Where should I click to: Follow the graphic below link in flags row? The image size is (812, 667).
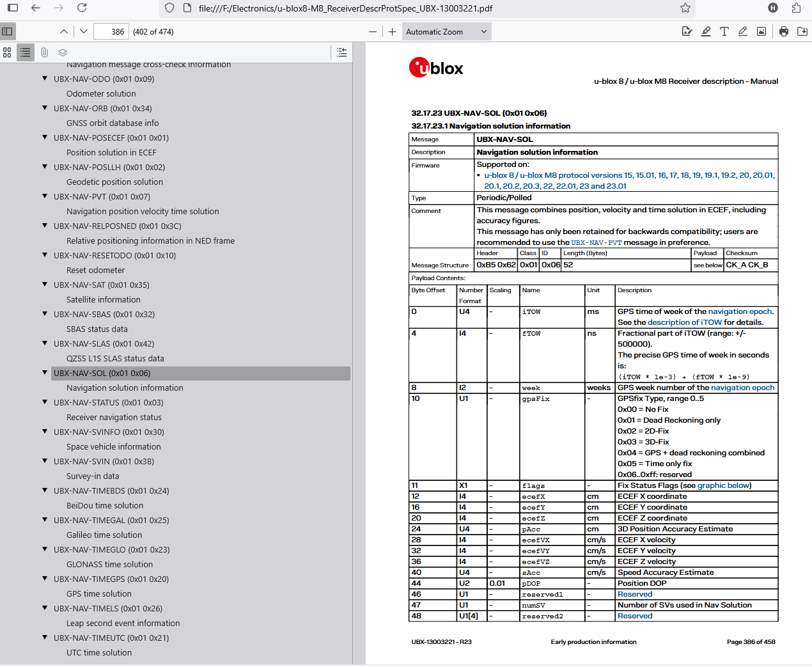tap(723, 485)
